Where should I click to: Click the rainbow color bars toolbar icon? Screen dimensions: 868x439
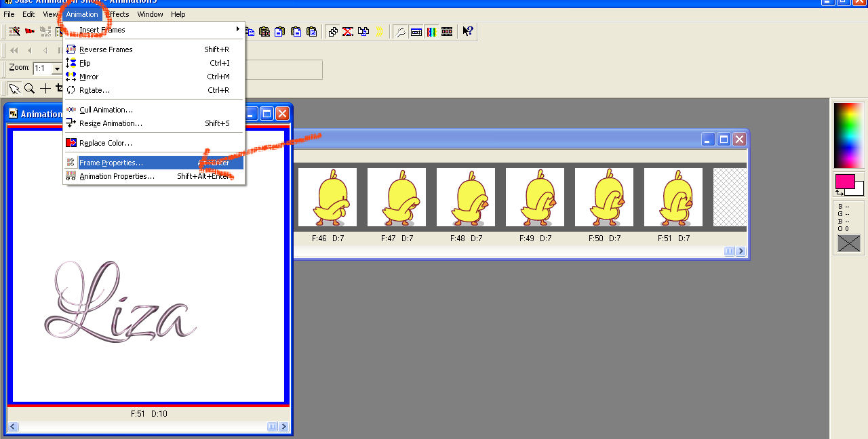[x=431, y=31]
